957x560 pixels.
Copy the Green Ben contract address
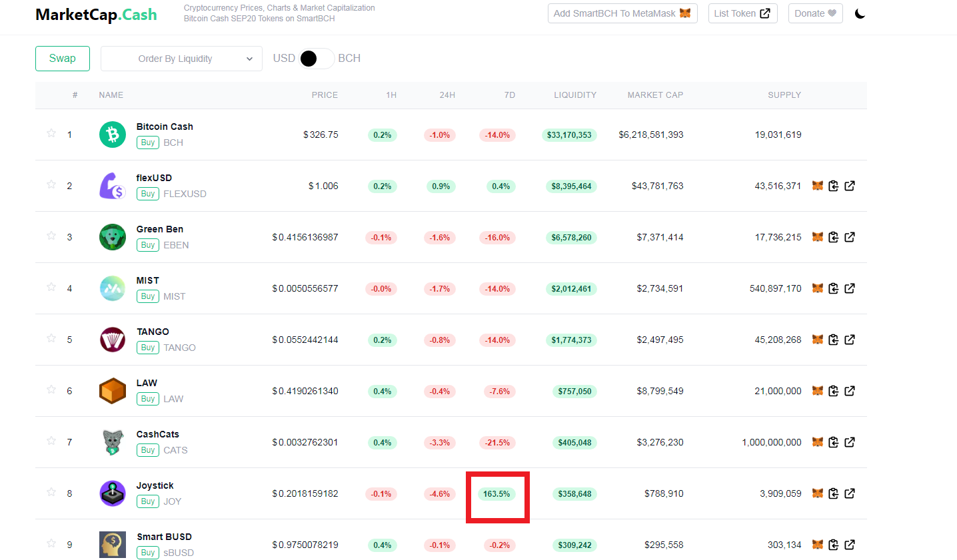pyautogui.click(x=834, y=237)
